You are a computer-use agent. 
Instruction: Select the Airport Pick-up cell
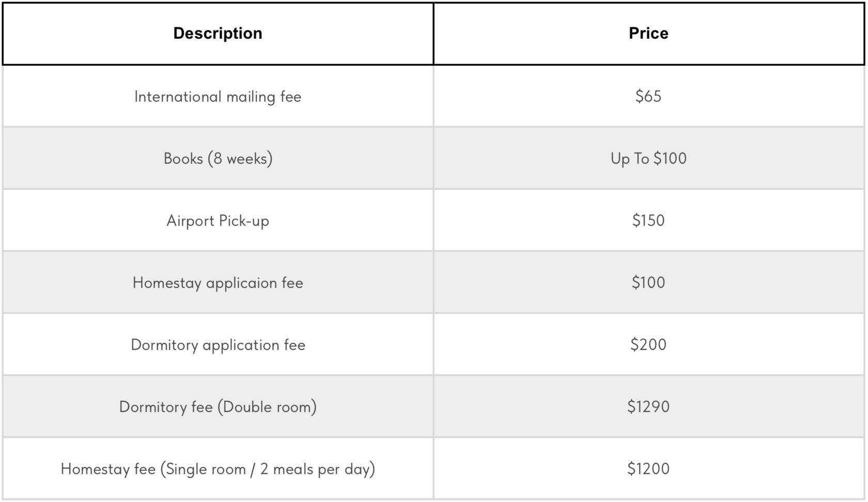(x=218, y=221)
